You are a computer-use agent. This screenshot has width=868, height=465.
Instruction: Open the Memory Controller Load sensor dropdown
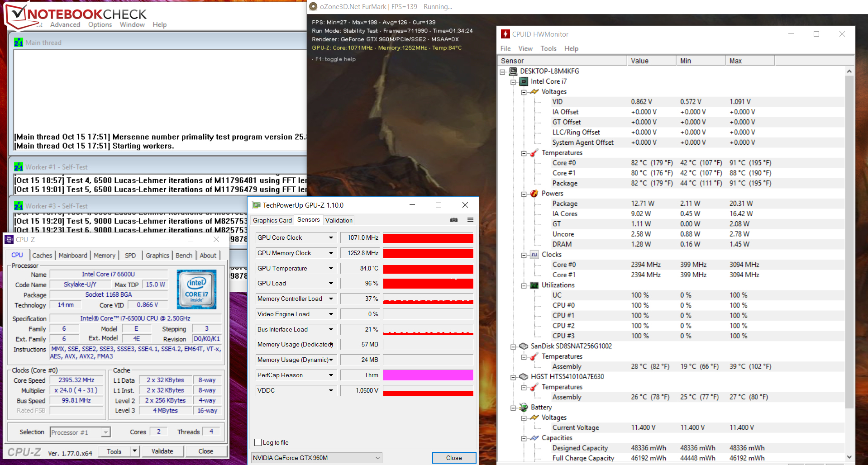tap(331, 299)
